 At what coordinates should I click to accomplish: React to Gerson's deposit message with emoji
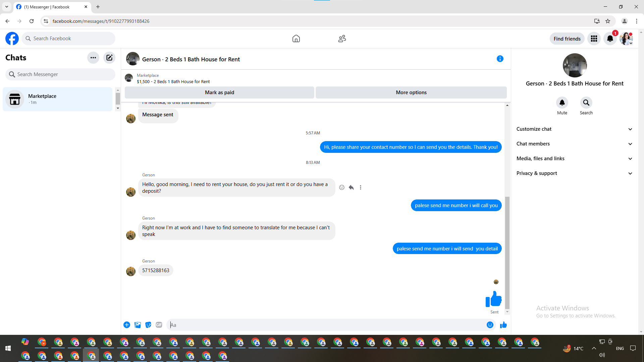pyautogui.click(x=342, y=187)
